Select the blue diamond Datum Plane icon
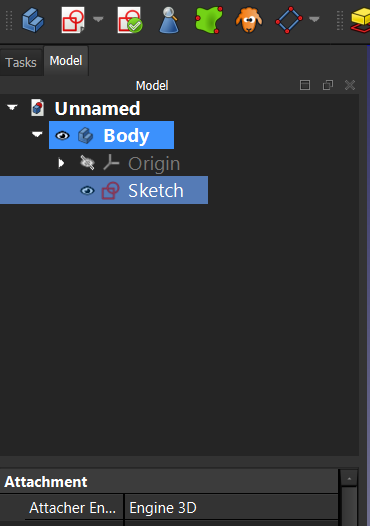This screenshot has height=526, width=370. (x=288, y=20)
